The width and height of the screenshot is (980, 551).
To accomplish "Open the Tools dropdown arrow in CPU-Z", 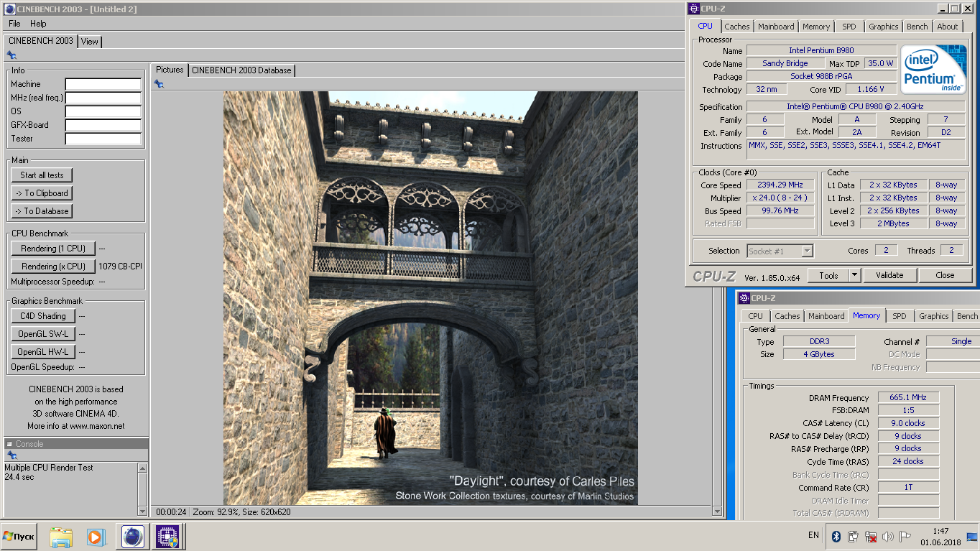I will (854, 275).
